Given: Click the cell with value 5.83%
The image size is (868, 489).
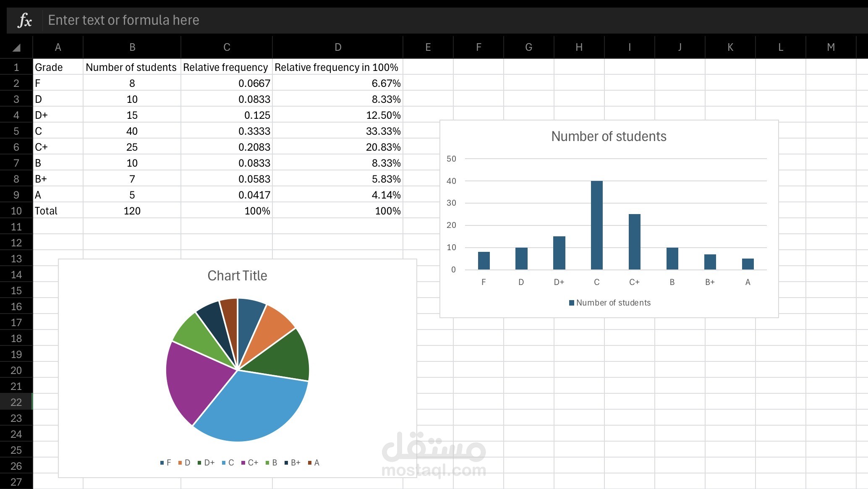Looking at the screenshot, I should pyautogui.click(x=338, y=179).
